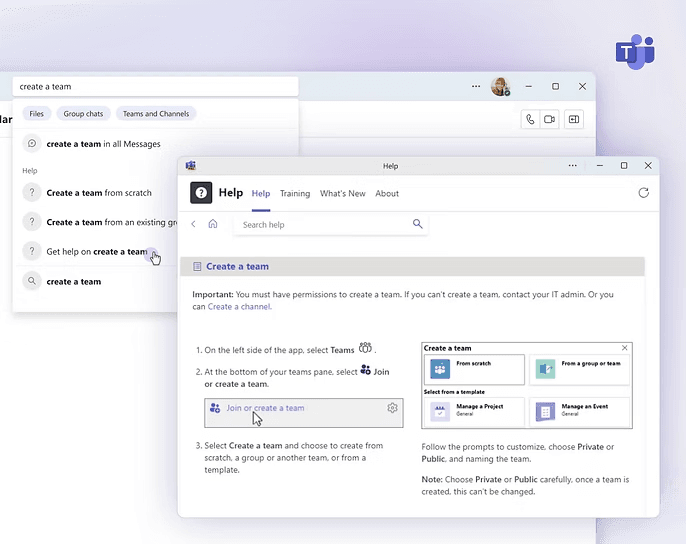Close the Help window
The image size is (686, 544).
648,165
